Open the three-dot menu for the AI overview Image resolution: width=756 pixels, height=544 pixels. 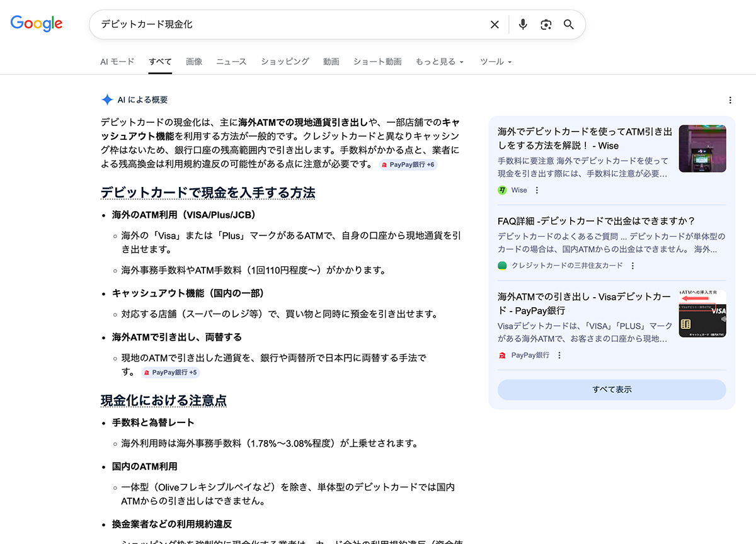coord(730,99)
